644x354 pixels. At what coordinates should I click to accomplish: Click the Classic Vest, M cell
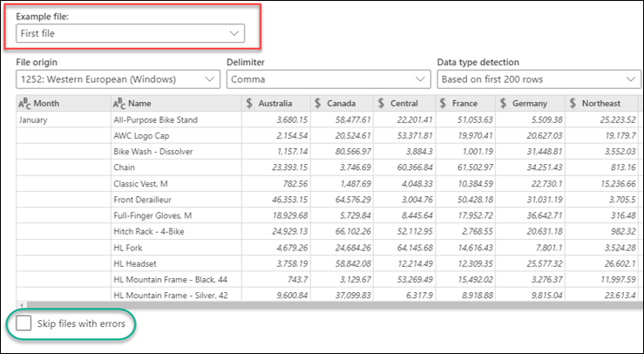tap(176, 183)
